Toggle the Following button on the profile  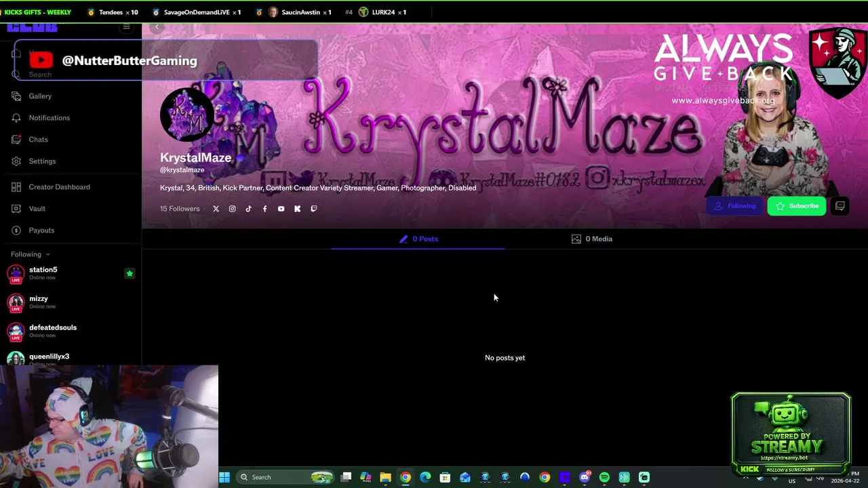click(735, 206)
